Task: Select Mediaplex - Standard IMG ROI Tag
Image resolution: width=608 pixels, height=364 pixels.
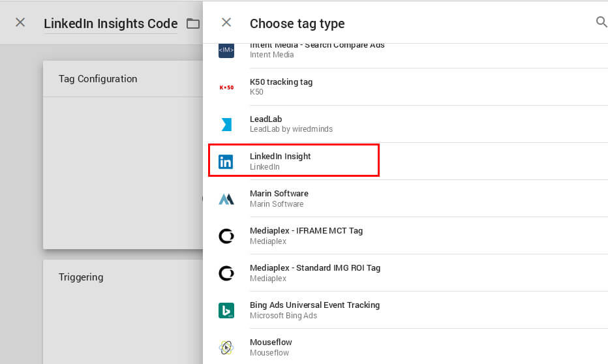Action: pos(405,273)
